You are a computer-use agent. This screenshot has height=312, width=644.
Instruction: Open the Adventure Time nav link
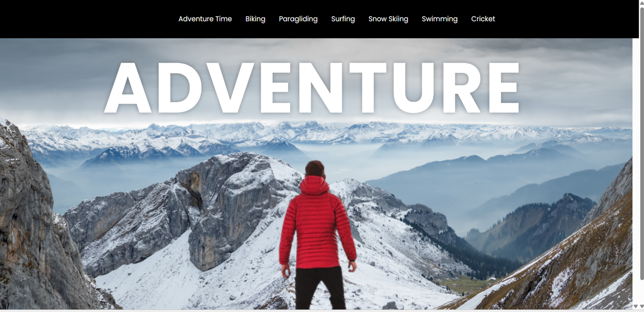pos(205,19)
